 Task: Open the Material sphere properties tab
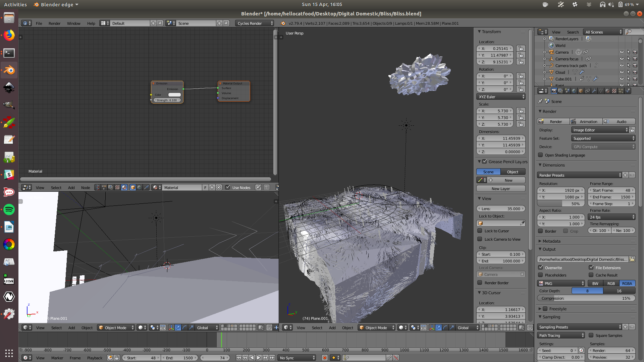pos(607,91)
